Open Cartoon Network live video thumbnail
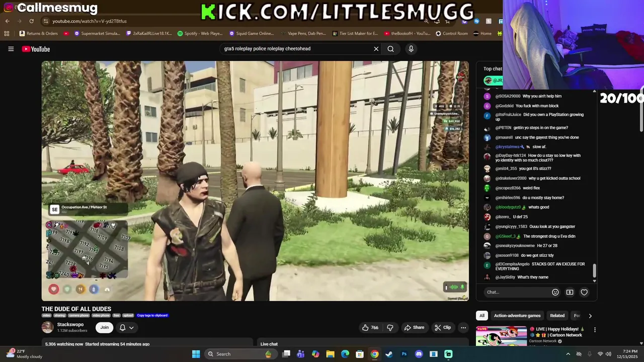 point(501,336)
